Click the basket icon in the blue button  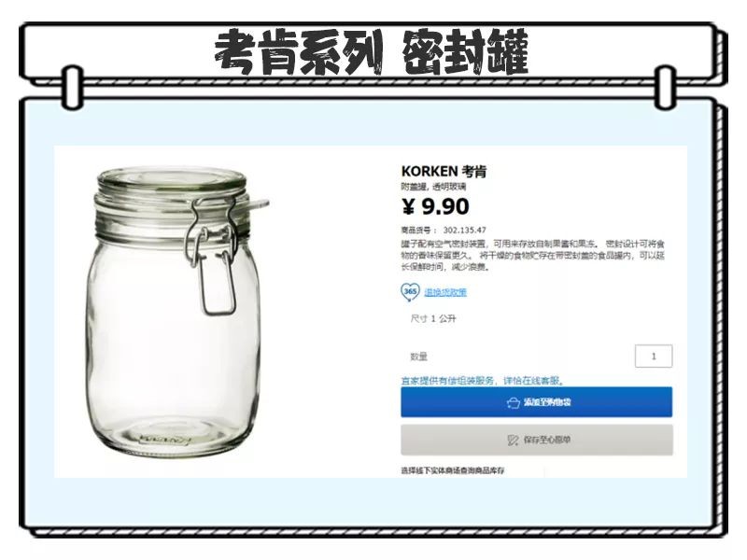coord(513,403)
